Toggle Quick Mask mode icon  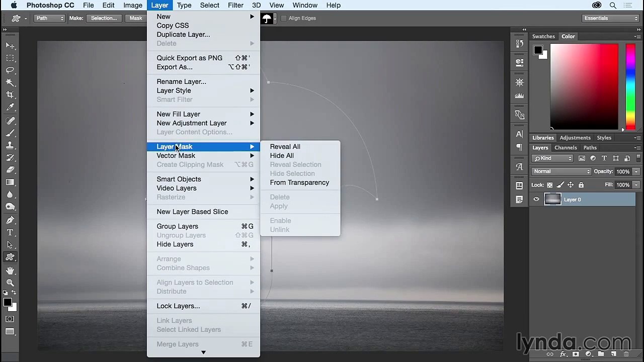(10, 319)
